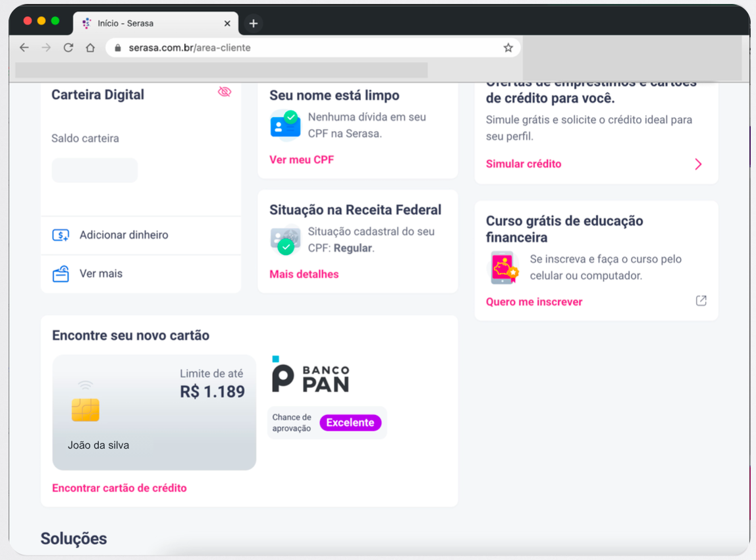Screen dimensions: 756x560
Task: Click the Encontre seu novo cartão heading
Action: click(130, 335)
